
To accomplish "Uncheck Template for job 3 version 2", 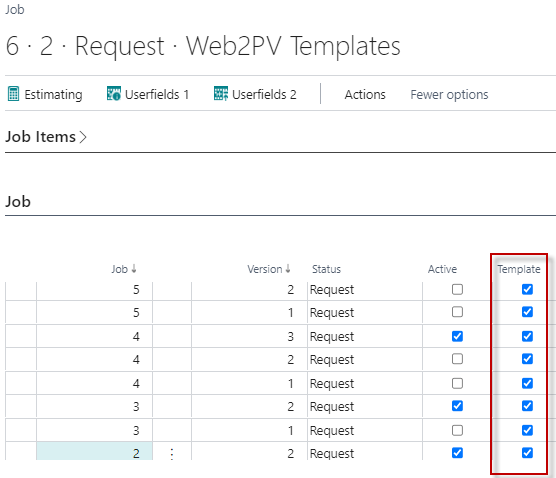I will 527,406.
